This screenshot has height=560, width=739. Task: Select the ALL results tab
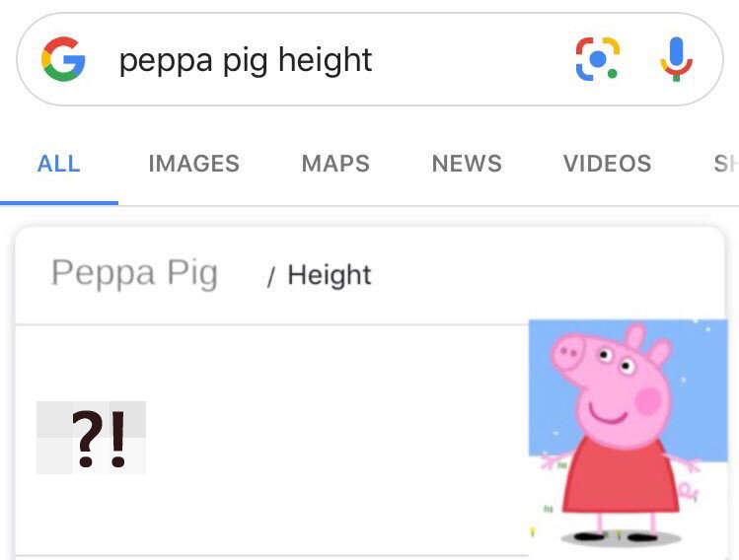[58, 164]
